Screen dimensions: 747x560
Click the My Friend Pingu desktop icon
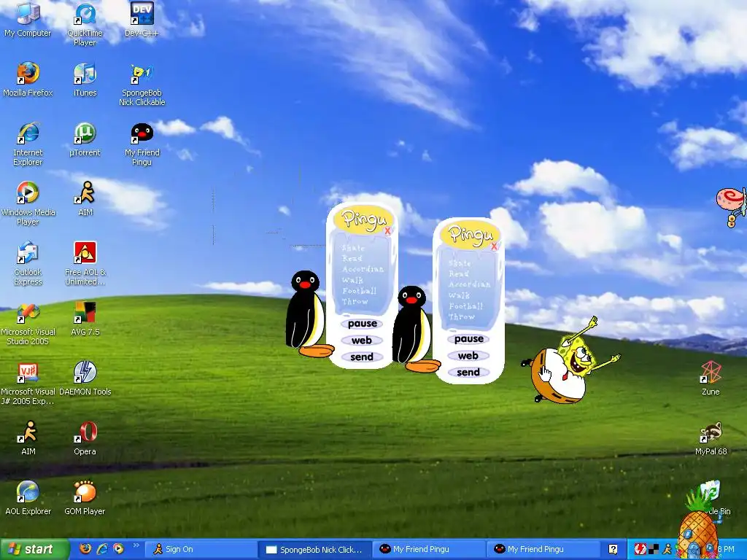(142, 144)
